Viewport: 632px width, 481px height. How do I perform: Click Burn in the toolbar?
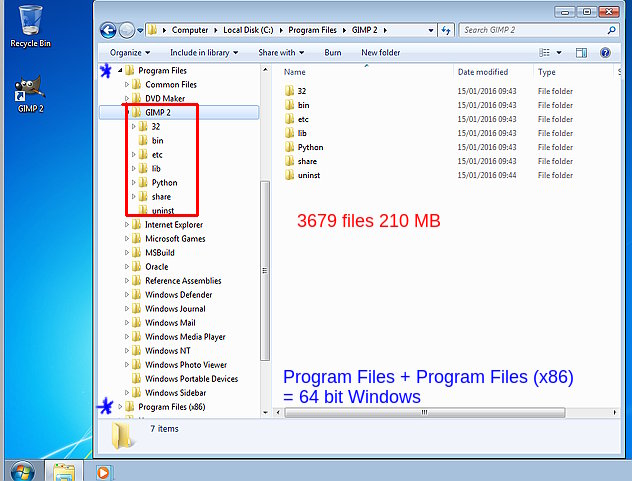click(x=333, y=53)
